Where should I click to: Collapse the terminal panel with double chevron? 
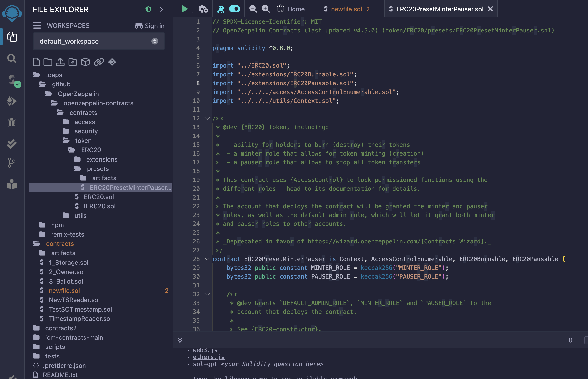[x=180, y=340]
